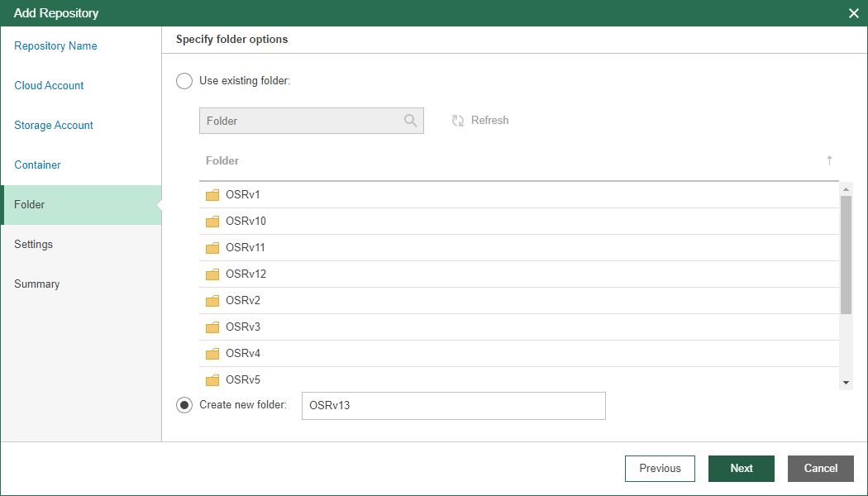Click the OSRv10 folder icon
The image size is (868, 496).
212,222
